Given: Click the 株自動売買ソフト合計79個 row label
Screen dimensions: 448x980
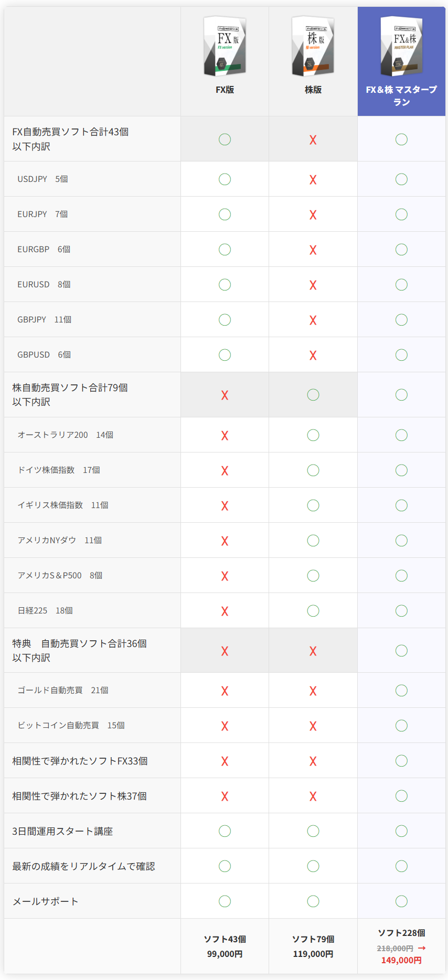Looking at the screenshot, I should pos(70,388).
